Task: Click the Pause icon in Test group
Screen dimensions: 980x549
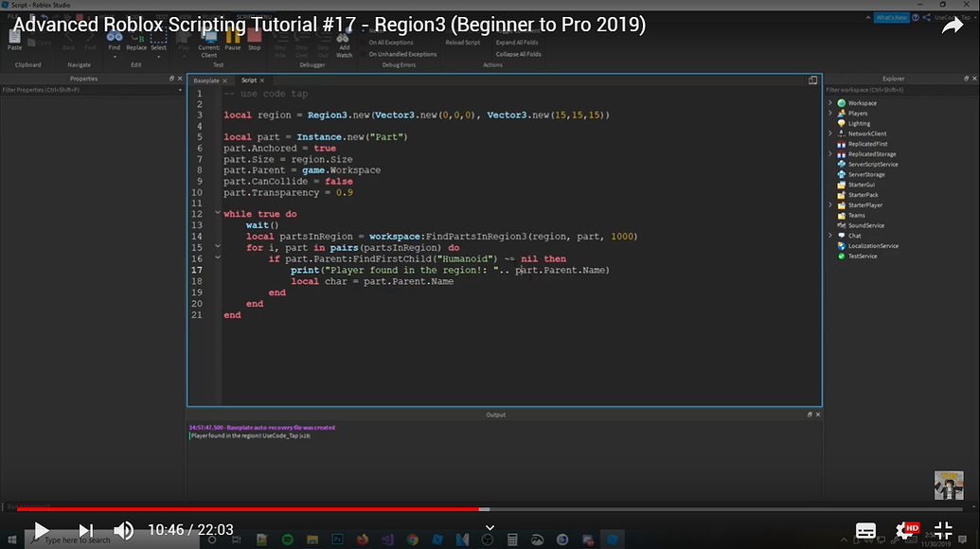Action: coord(232,38)
